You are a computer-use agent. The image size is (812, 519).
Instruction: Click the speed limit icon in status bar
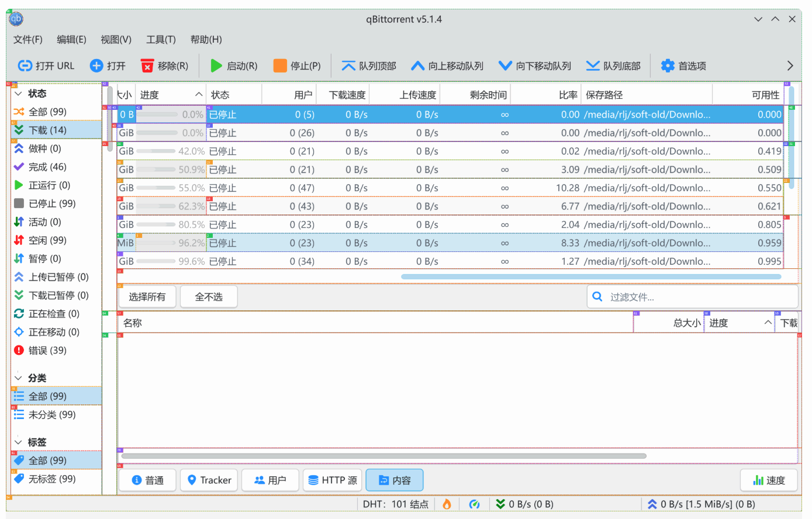(x=474, y=504)
